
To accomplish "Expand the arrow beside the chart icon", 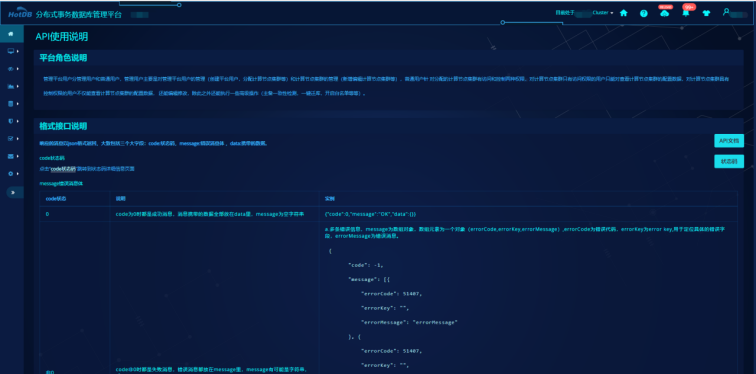I will pos(18,86).
